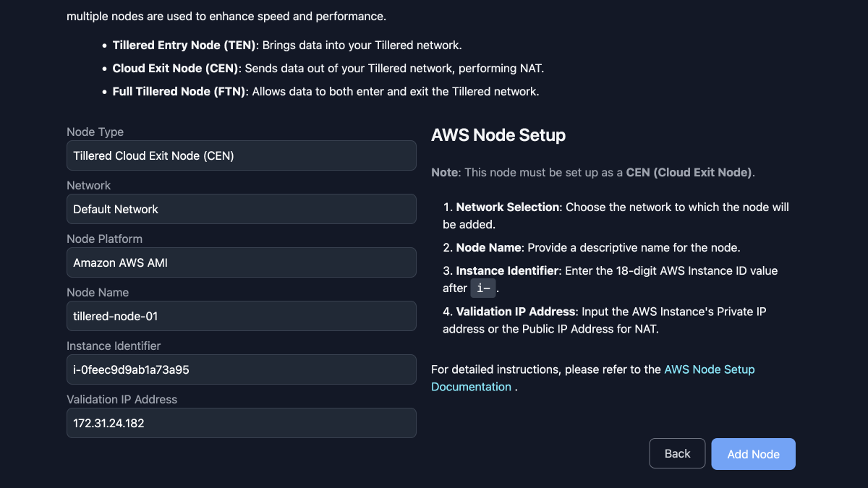Screen dimensions: 868x488
Task: Change the Tillered Cloud Exit Node selection
Action: tap(242, 155)
